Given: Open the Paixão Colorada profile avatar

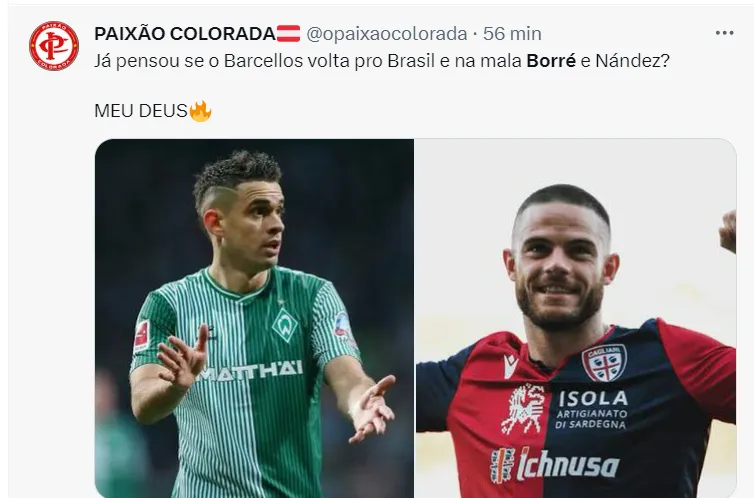Looking at the screenshot, I should [54, 46].
